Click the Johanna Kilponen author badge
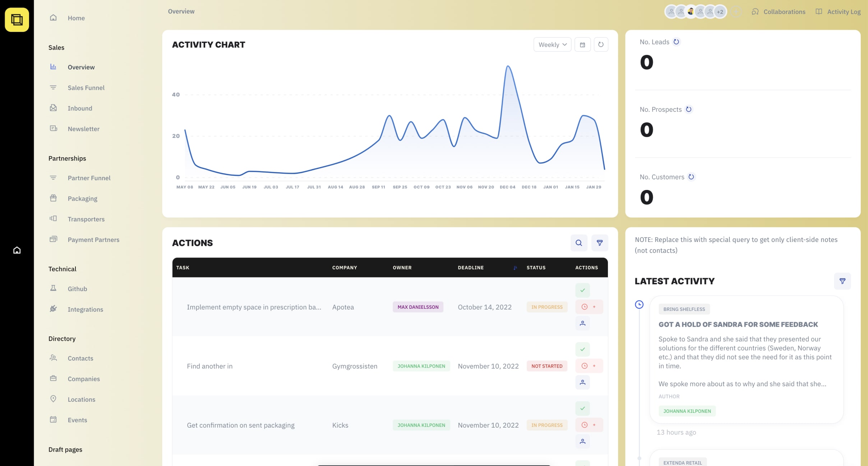 pos(687,411)
